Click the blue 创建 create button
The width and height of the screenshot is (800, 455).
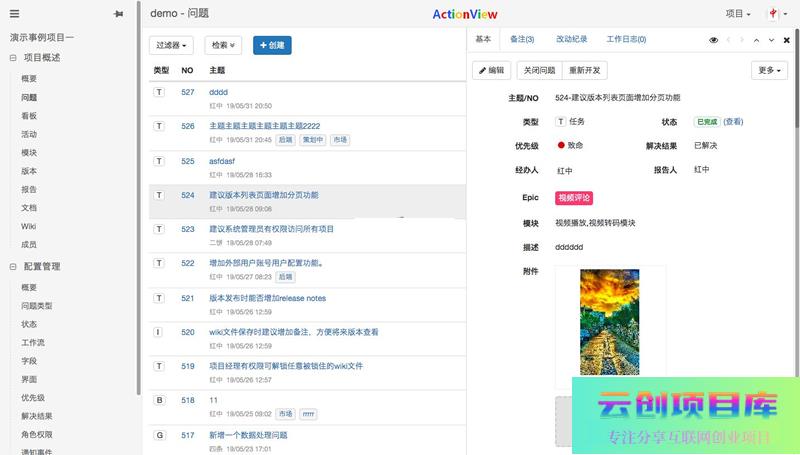click(x=272, y=45)
